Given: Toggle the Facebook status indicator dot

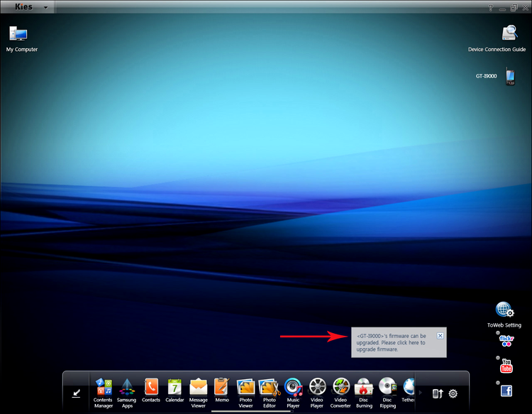Looking at the screenshot, I should coord(498,383).
